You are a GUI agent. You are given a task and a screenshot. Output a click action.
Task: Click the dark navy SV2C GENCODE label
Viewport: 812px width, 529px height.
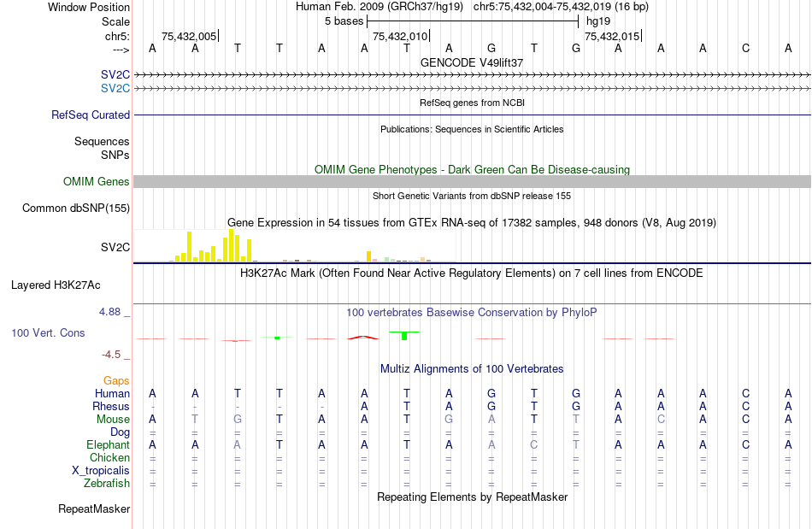coord(115,74)
